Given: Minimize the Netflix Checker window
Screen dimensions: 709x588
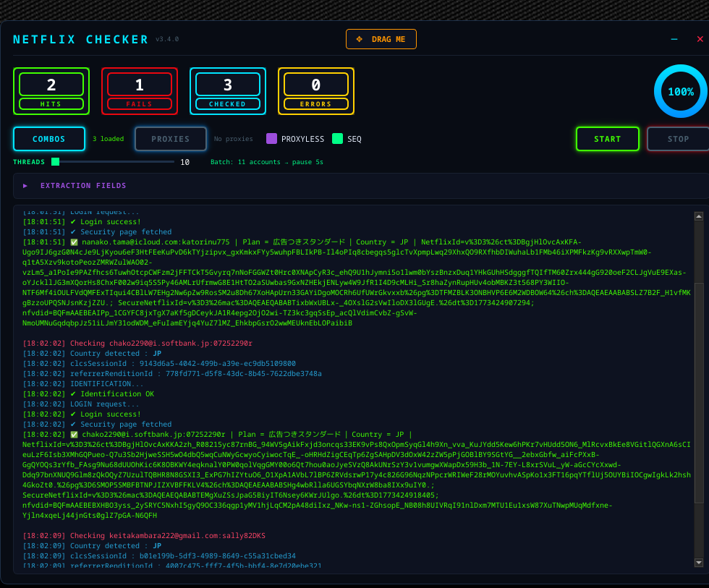Looking at the screenshot, I should (x=674, y=39).
